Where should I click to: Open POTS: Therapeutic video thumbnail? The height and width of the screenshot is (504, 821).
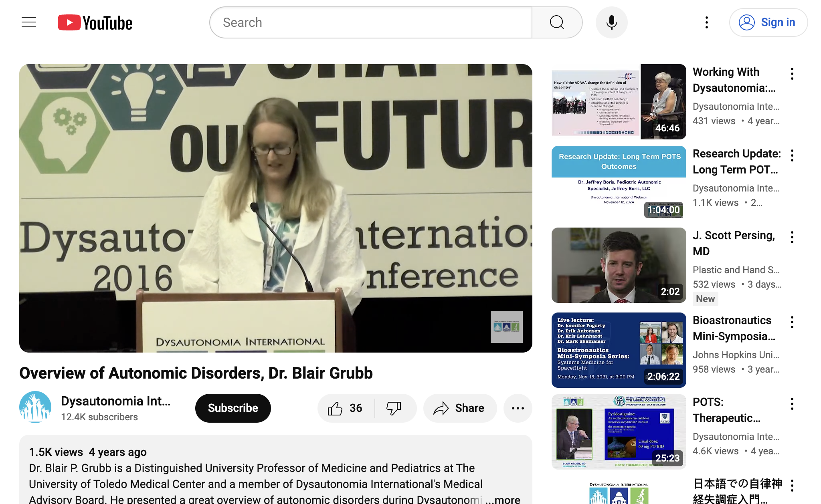pos(619,432)
